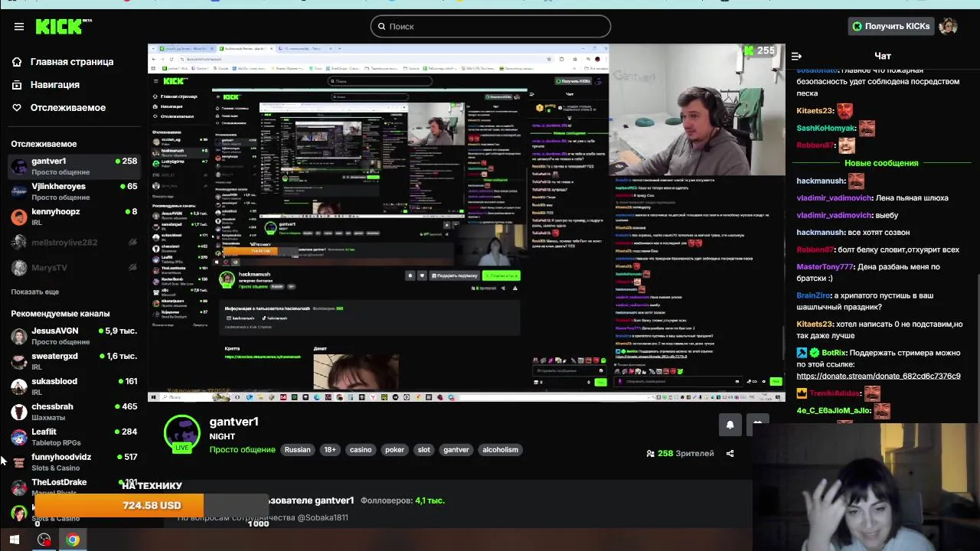Image resolution: width=980 pixels, height=551 pixels.
Task: Click the home icon beside Главная страница
Action: pos(17,62)
